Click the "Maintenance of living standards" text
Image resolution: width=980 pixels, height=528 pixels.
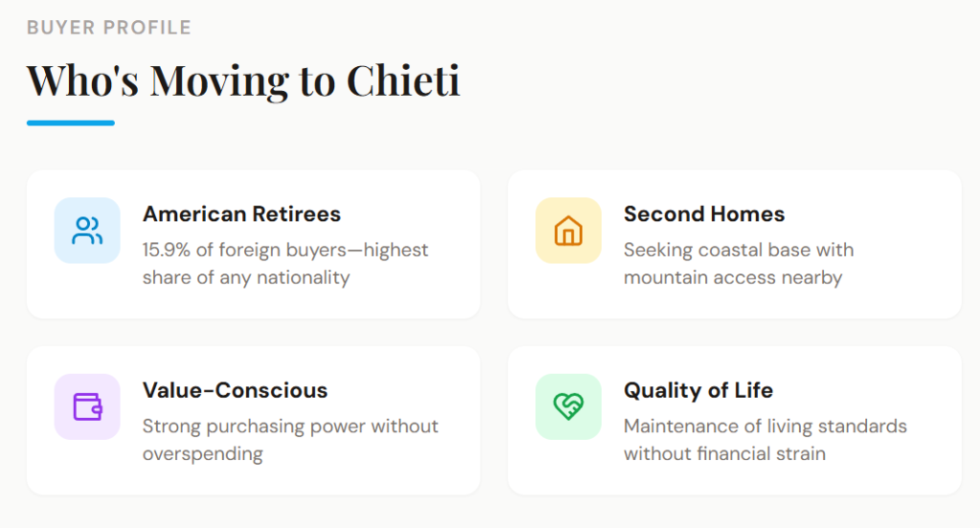765,426
